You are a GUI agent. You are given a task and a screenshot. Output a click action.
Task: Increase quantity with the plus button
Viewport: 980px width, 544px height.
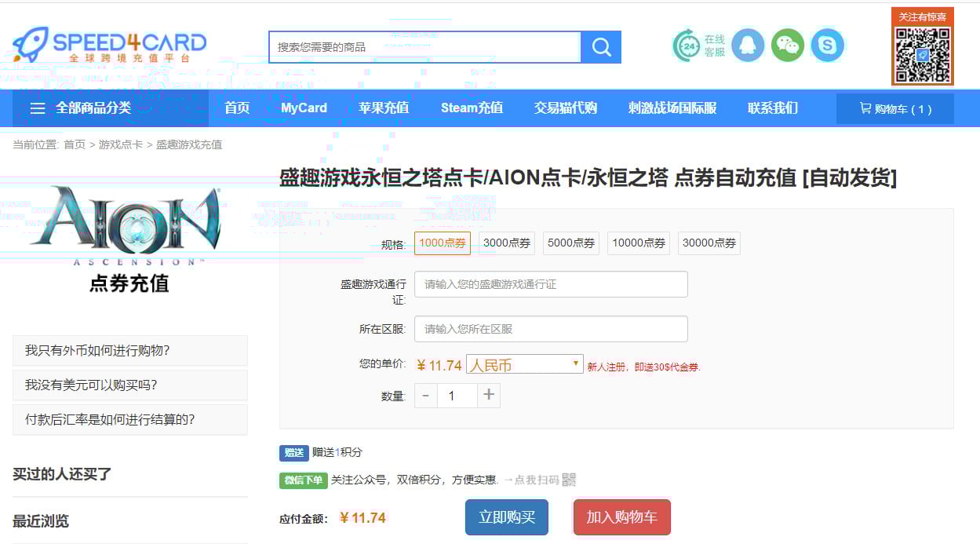pos(489,396)
